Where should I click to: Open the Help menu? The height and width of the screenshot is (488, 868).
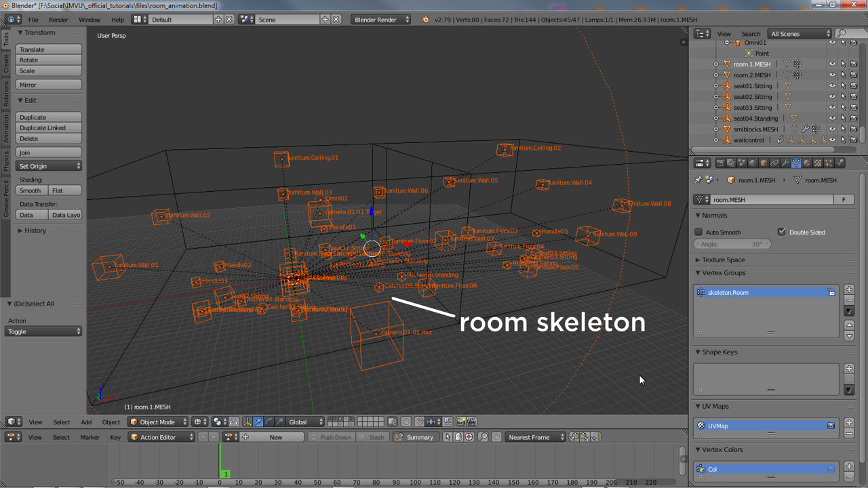click(117, 20)
